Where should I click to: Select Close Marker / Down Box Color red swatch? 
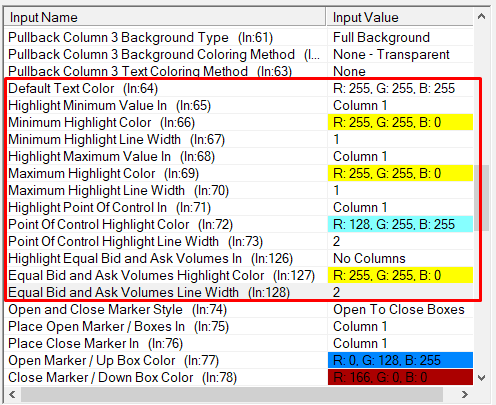click(x=400, y=377)
